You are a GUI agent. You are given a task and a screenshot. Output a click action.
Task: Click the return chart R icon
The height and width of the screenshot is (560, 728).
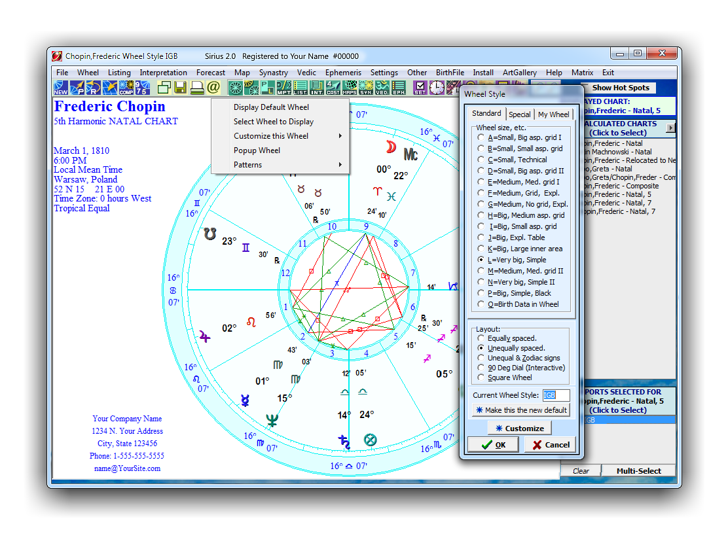[x=94, y=88]
